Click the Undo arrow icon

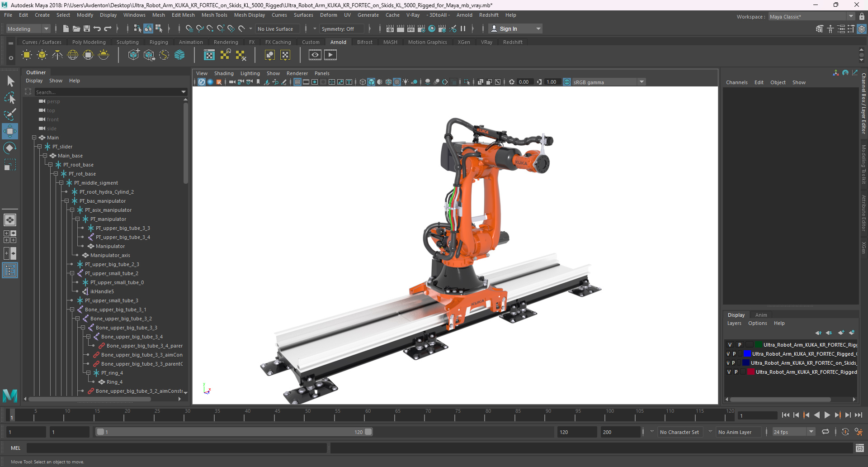click(x=97, y=29)
